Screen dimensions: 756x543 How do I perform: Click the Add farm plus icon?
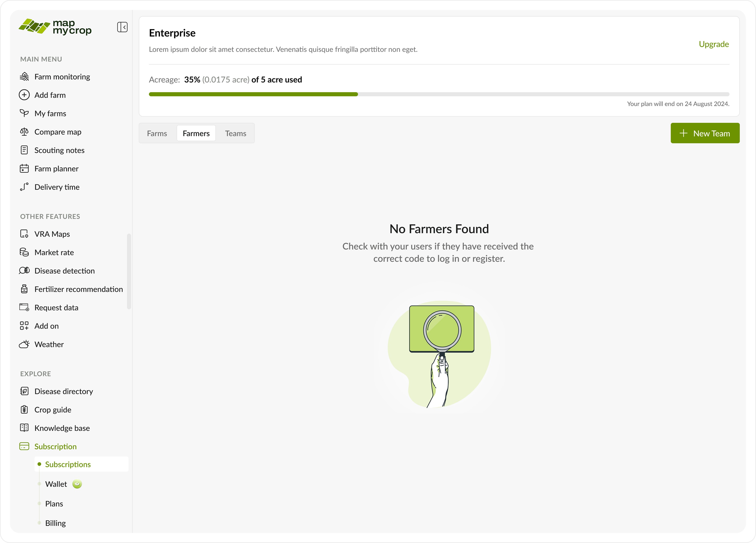(24, 95)
